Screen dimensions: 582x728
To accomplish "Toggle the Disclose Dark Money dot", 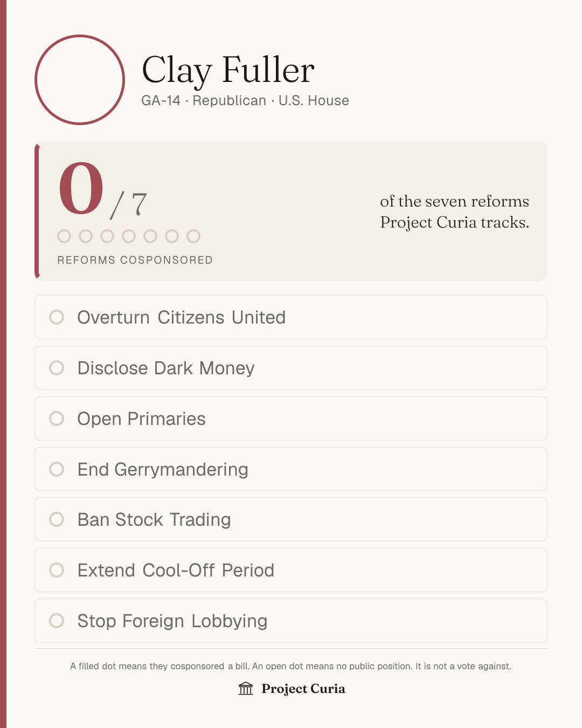I will 57,368.
